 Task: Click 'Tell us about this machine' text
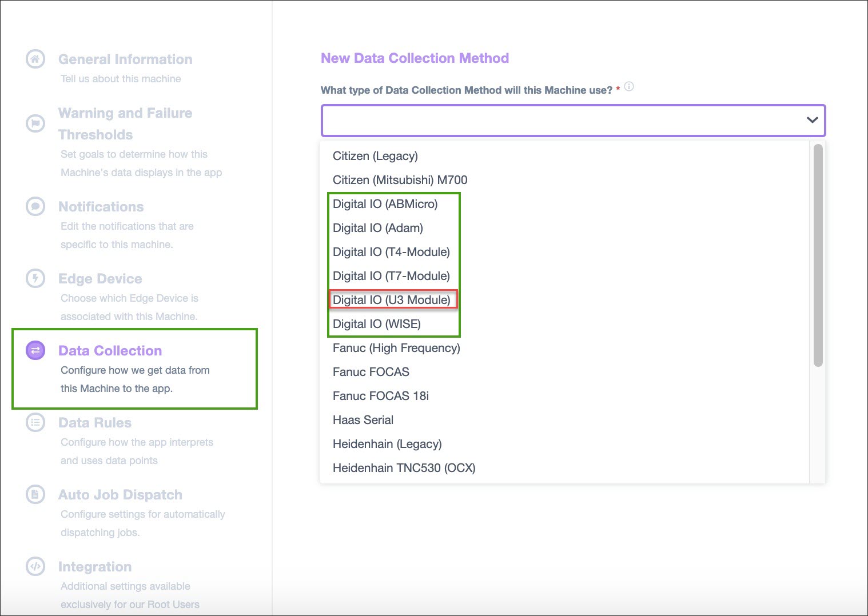[x=121, y=79]
